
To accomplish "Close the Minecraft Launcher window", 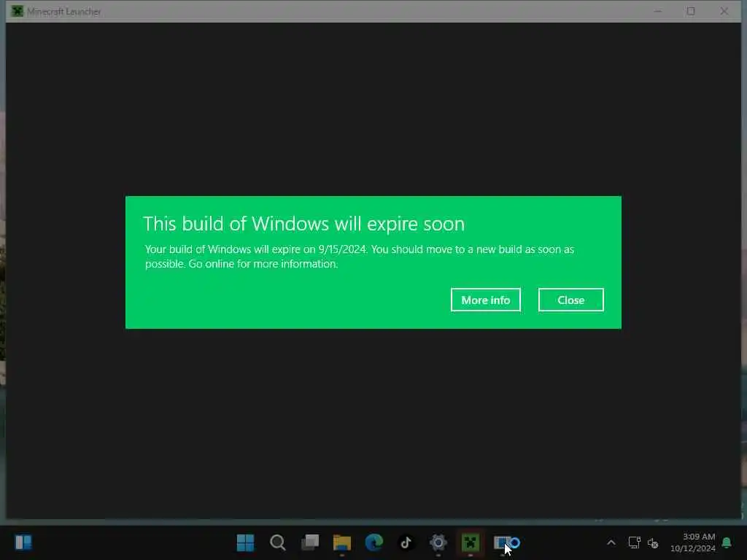I will tap(724, 12).
